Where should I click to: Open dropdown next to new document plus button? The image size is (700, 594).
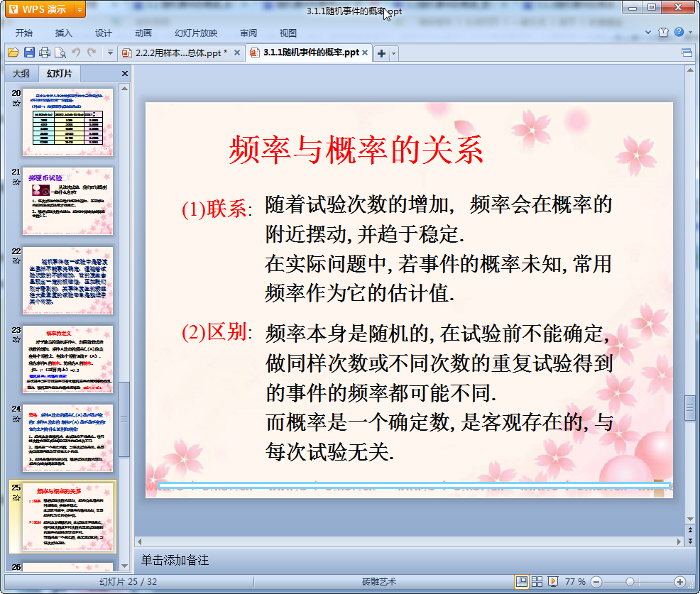(394, 53)
